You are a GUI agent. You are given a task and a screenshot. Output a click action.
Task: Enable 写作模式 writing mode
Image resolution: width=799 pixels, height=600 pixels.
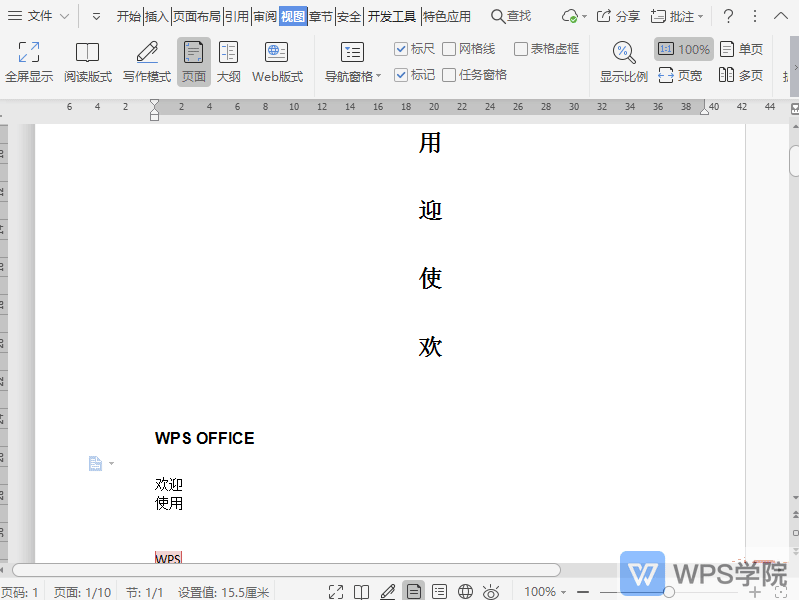coord(147,62)
